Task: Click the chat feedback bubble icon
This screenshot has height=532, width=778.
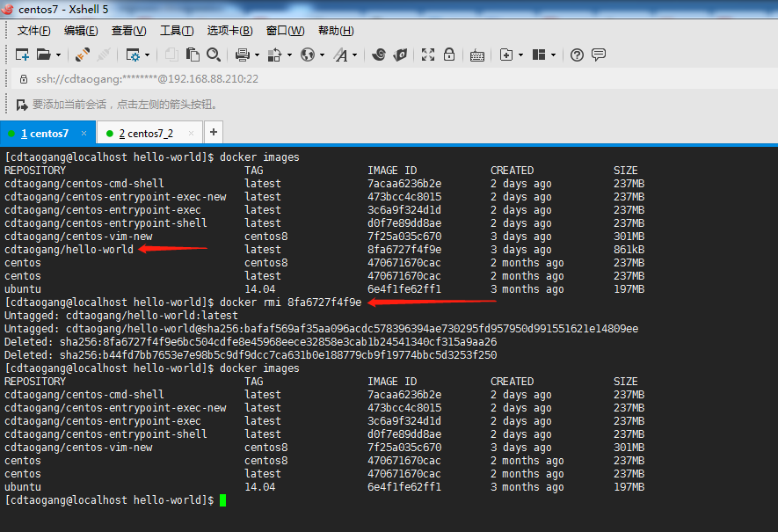Action: point(599,55)
